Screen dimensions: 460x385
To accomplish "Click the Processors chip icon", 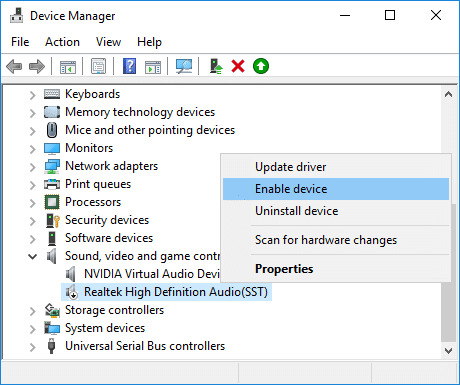I will coord(52,202).
